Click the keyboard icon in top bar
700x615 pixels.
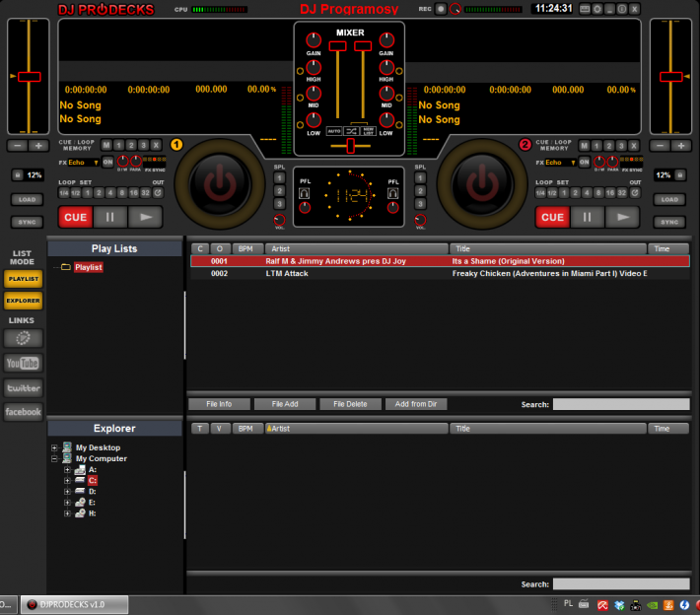pyautogui.click(x=585, y=9)
